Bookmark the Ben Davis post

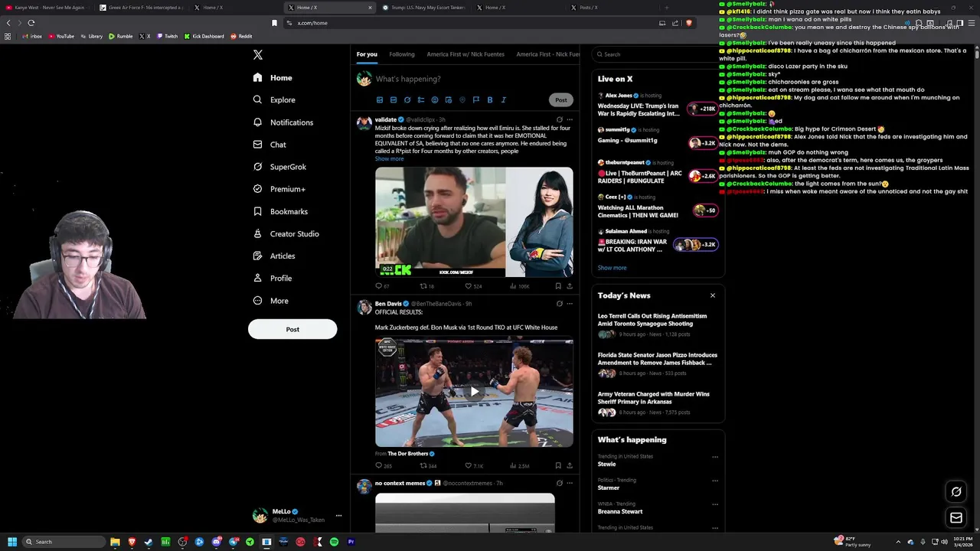558,465
